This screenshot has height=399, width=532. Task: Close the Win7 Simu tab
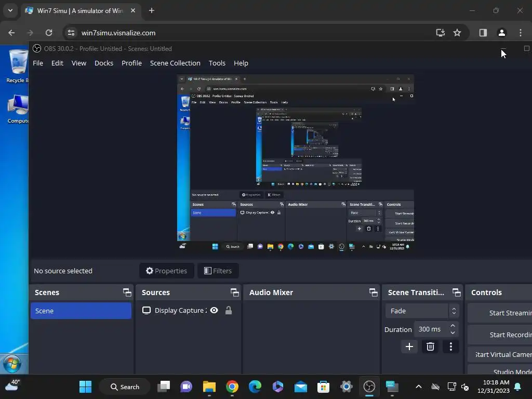(133, 10)
